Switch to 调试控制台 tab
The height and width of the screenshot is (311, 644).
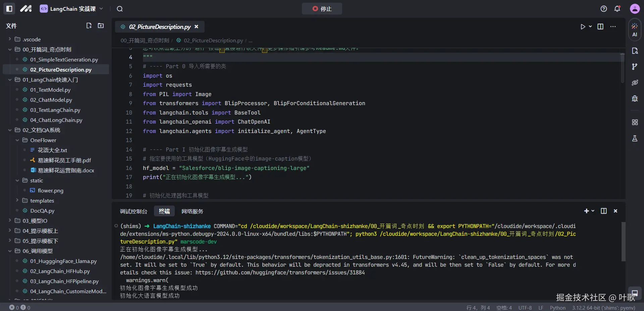(133, 211)
